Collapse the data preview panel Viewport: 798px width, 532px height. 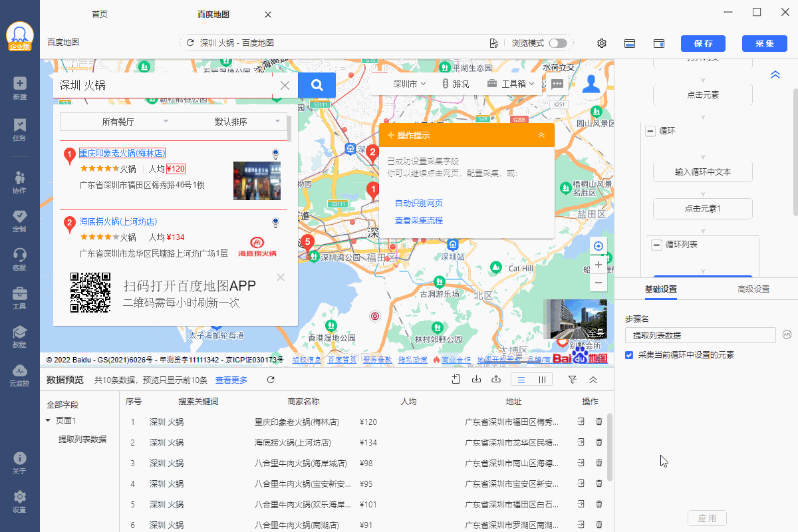(x=593, y=380)
